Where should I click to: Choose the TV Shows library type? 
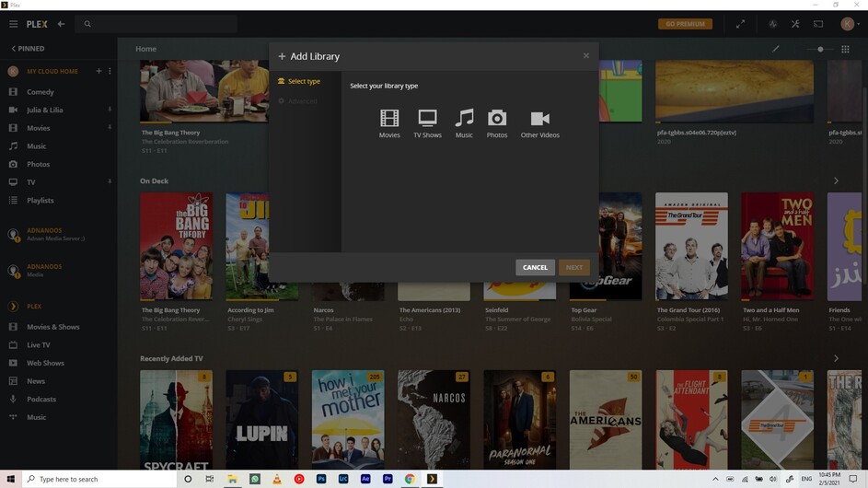(427, 123)
